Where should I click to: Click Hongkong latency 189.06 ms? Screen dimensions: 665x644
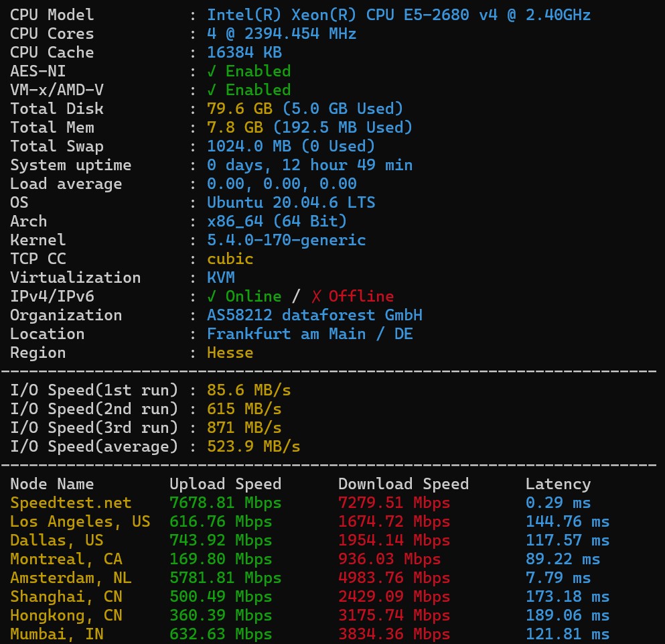[x=567, y=616]
